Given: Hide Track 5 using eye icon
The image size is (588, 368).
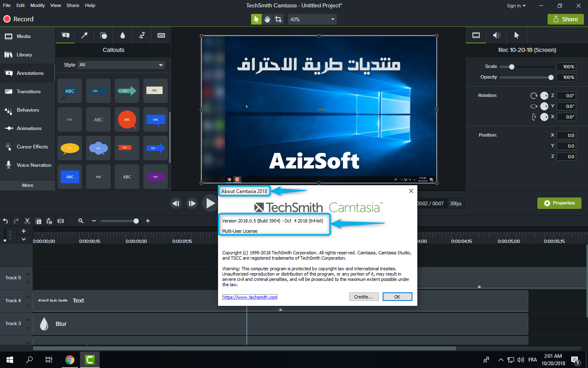Looking at the screenshot, I should [x=28, y=274].
